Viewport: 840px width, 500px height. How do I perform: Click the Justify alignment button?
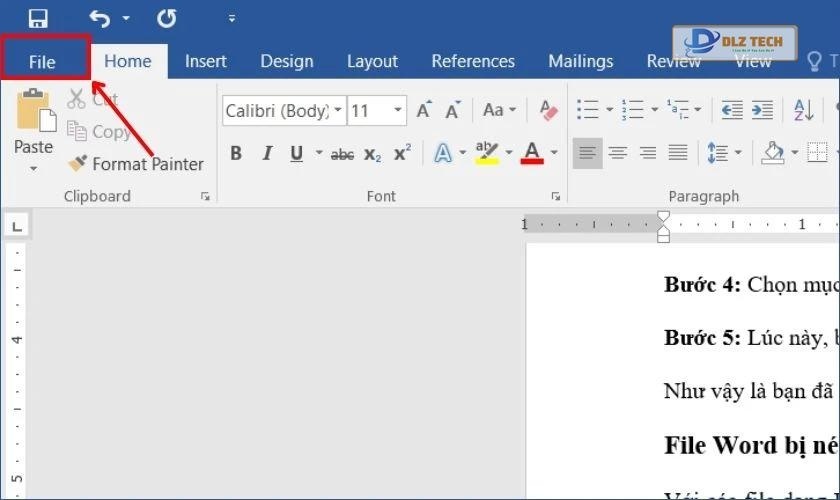point(678,154)
